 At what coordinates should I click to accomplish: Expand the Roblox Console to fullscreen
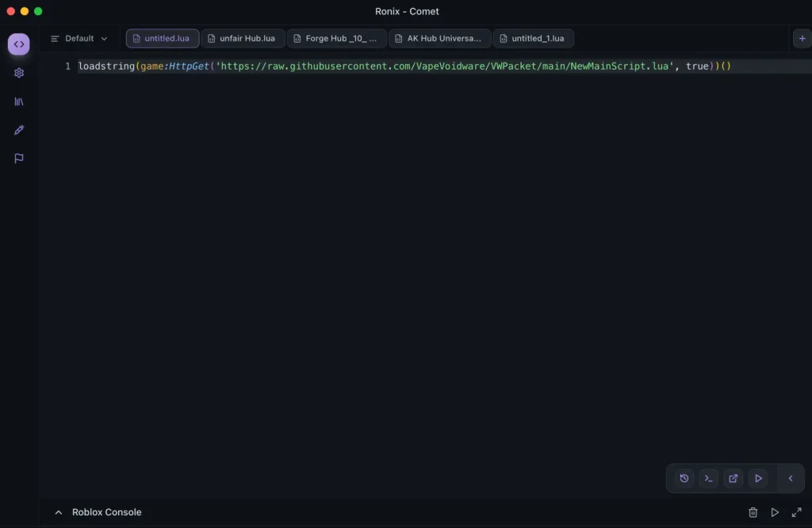(x=797, y=512)
